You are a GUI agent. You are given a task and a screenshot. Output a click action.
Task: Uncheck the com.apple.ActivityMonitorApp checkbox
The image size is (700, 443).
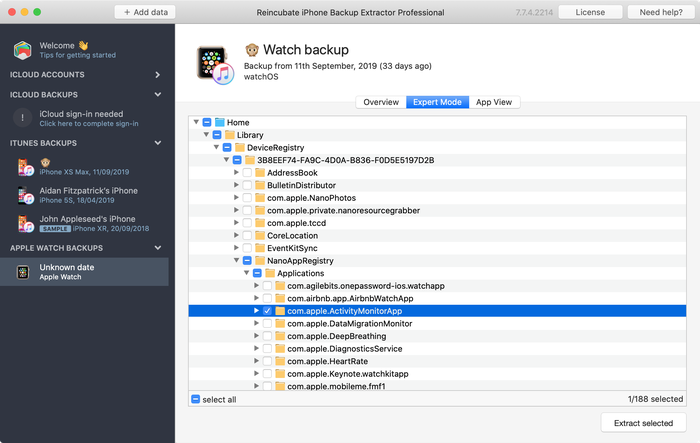pyautogui.click(x=267, y=311)
